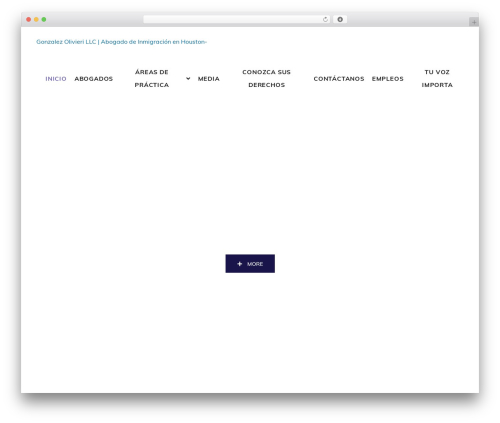
Task: Close the window with the red button
Action: pyautogui.click(x=29, y=19)
